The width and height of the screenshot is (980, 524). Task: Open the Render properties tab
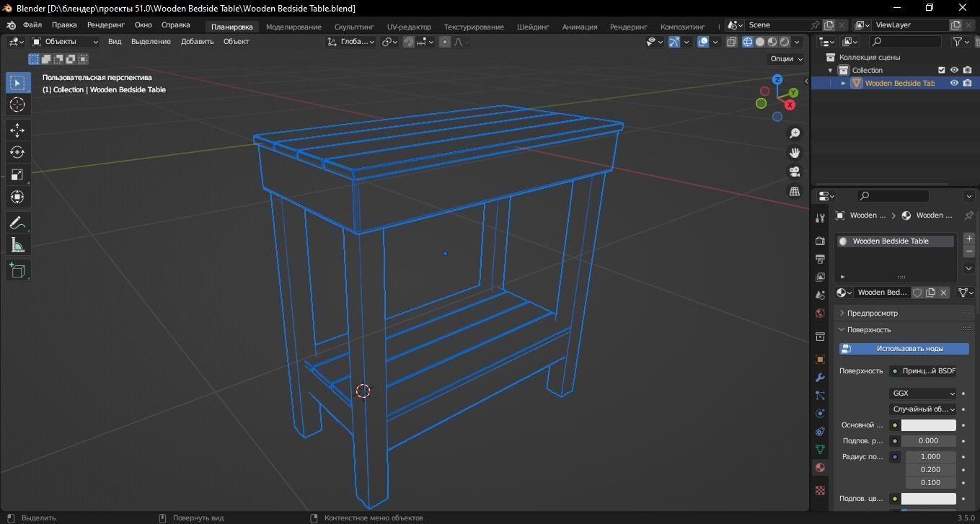click(820, 241)
